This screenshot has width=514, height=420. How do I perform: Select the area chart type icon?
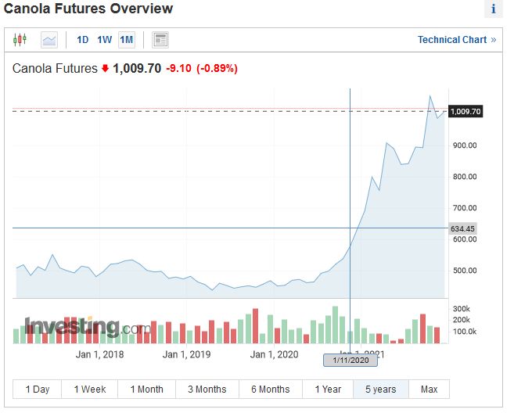tap(49, 39)
